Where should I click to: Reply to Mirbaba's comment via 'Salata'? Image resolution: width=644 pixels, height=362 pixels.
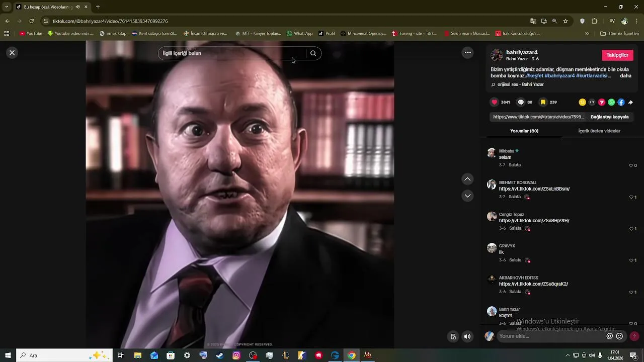click(x=515, y=165)
